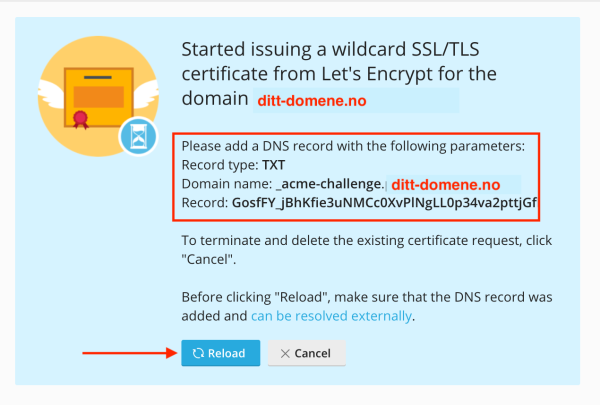Click the Reload button

[x=220, y=353]
